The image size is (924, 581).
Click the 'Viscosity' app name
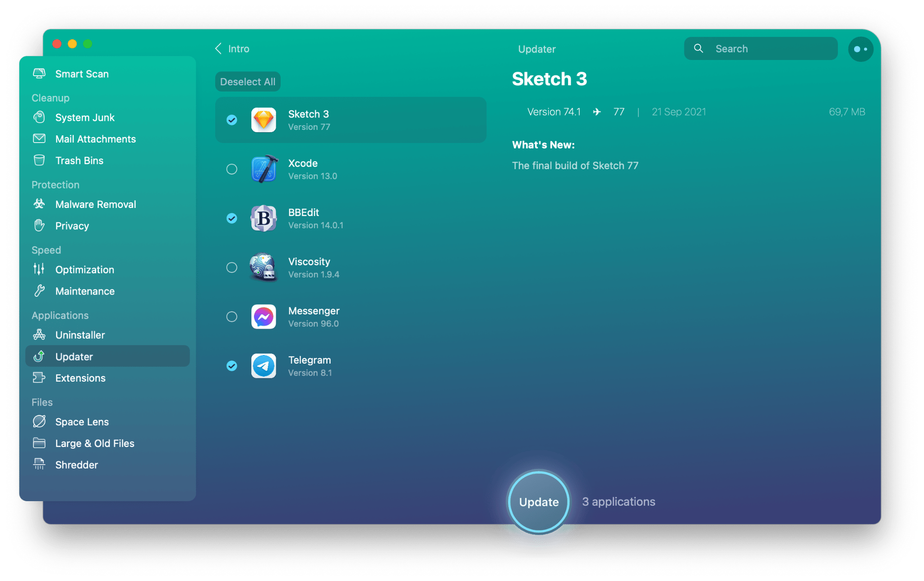click(309, 262)
